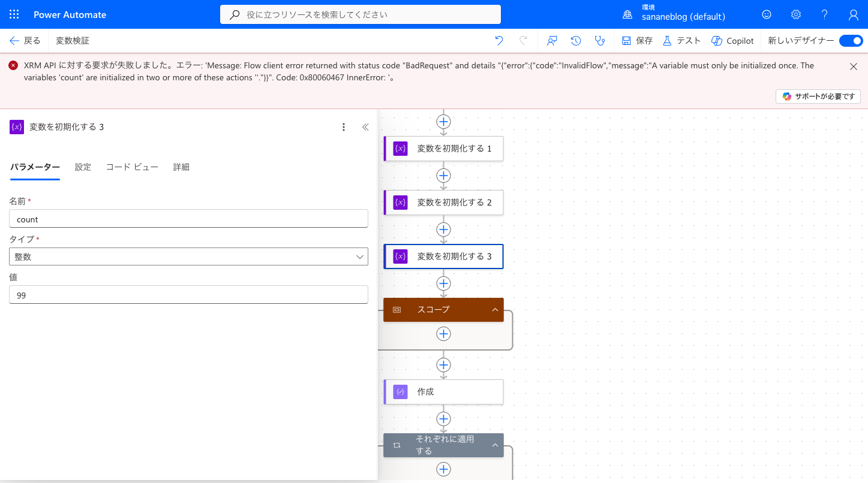
Task: Go back with the 戻る button
Action: pyautogui.click(x=25, y=41)
